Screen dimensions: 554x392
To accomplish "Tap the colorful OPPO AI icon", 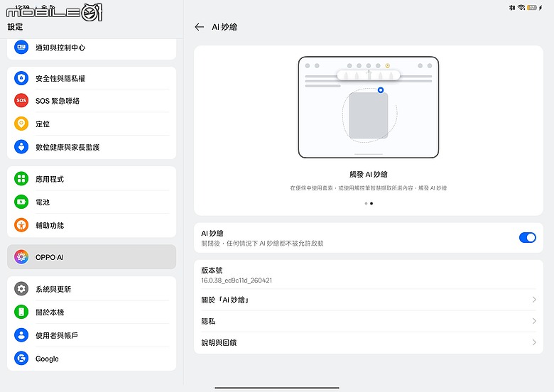I will tap(21, 257).
